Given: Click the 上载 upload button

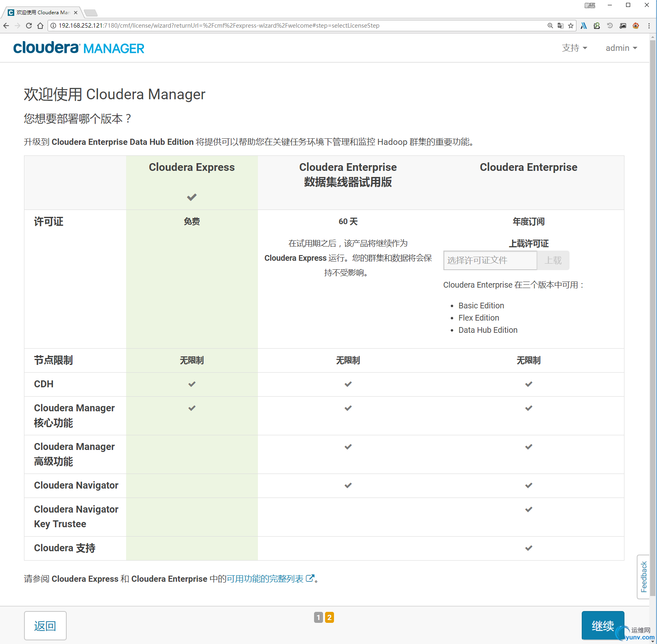Looking at the screenshot, I should (553, 260).
